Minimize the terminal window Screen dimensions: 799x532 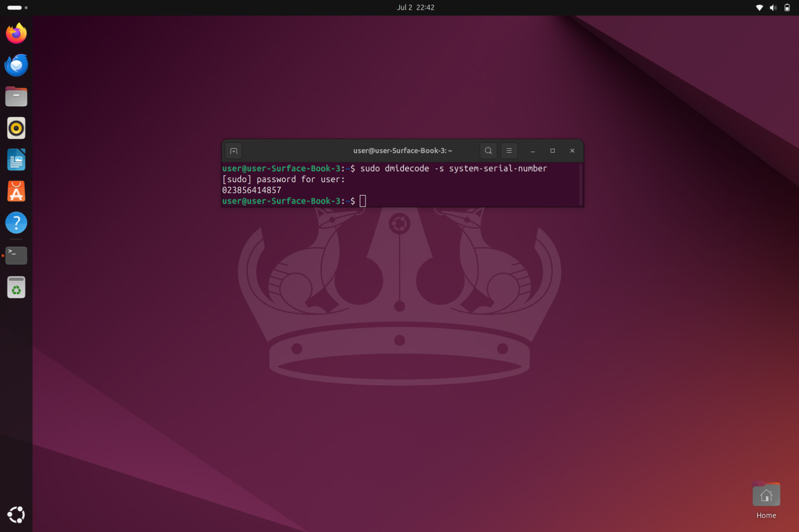coord(533,151)
